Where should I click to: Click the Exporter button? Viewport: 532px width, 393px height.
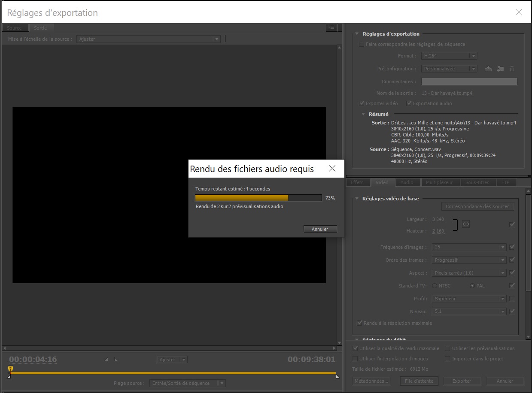(x=462, y=381)
